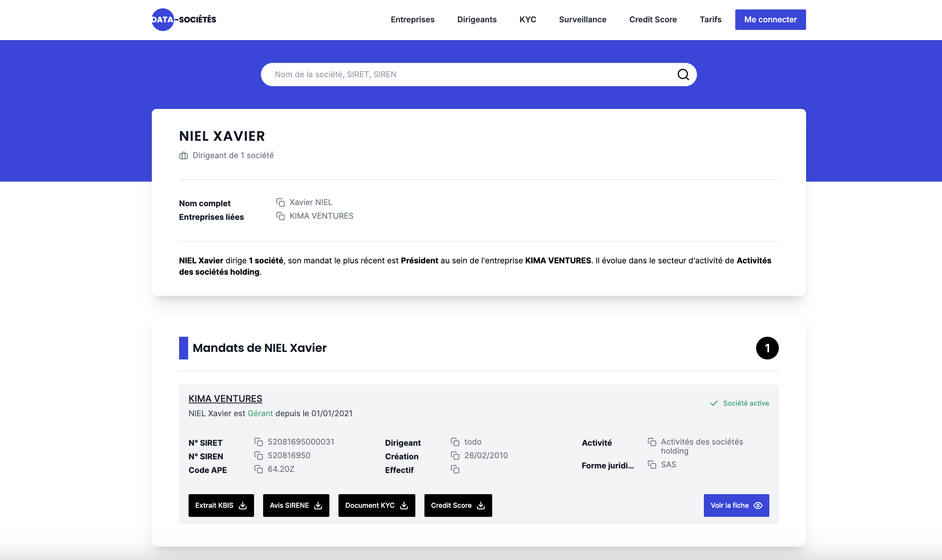Download the Avis SIRENE
The image size is (942, 560).
296,506
